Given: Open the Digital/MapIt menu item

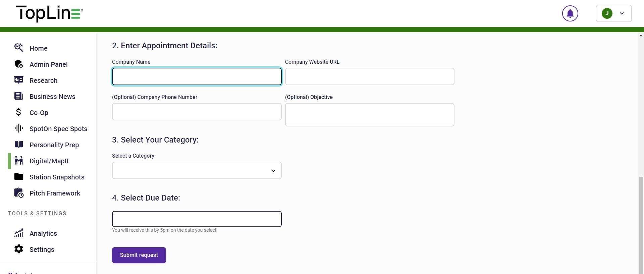Looking at the screenshot, I should coord(49,161).
